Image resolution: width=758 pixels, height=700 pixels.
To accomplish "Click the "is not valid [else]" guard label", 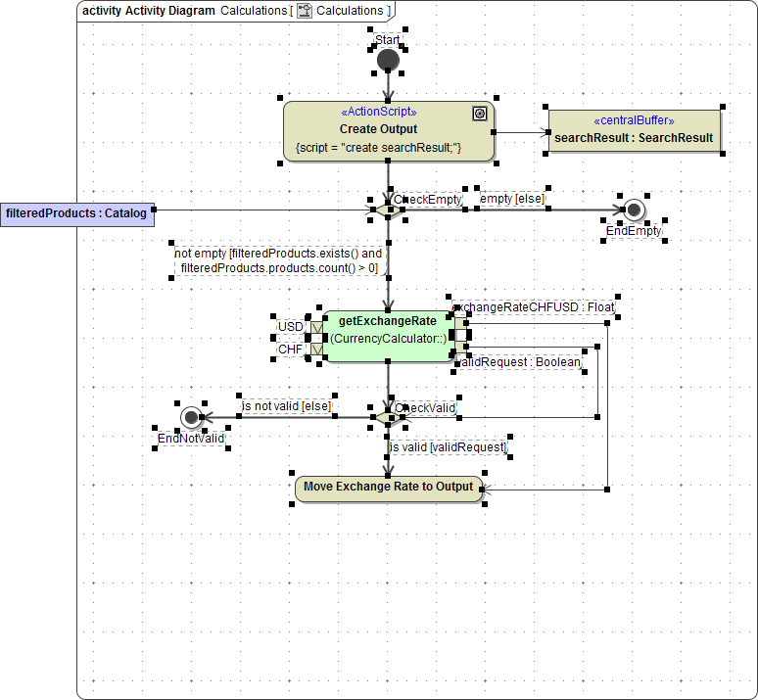I will tap(287, 406).
